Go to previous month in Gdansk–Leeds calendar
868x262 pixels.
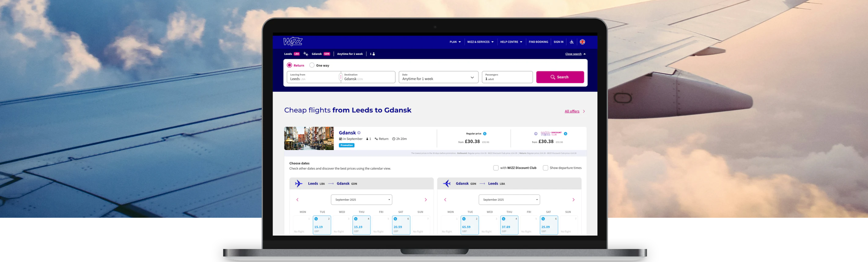(x=445, y=200)
